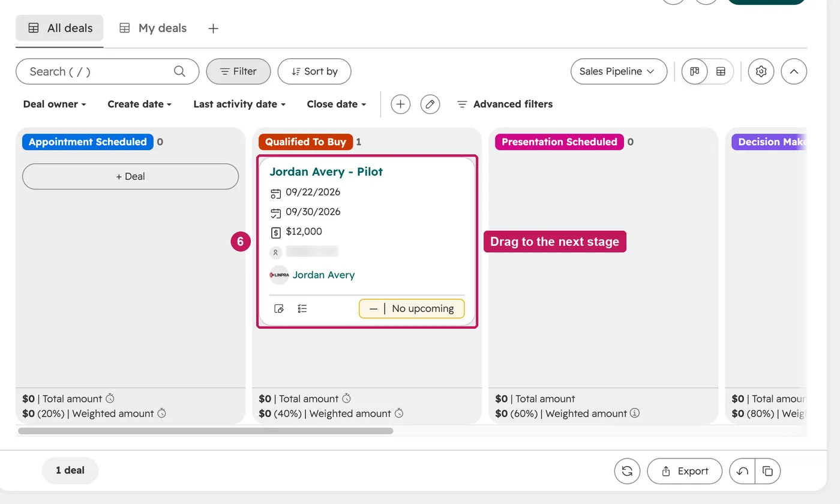Expand the Last activity date filter

pyautogui.click(x=239, y=104)
